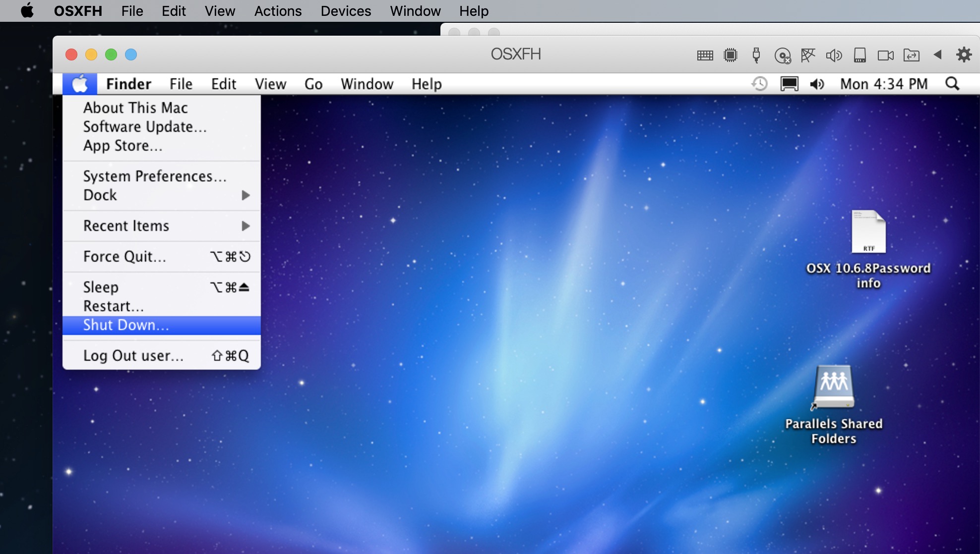Click the blue fullscreen button of OSXFH window
The width and height of the screenshot is (980, 554).
click(x=131, y=55)
